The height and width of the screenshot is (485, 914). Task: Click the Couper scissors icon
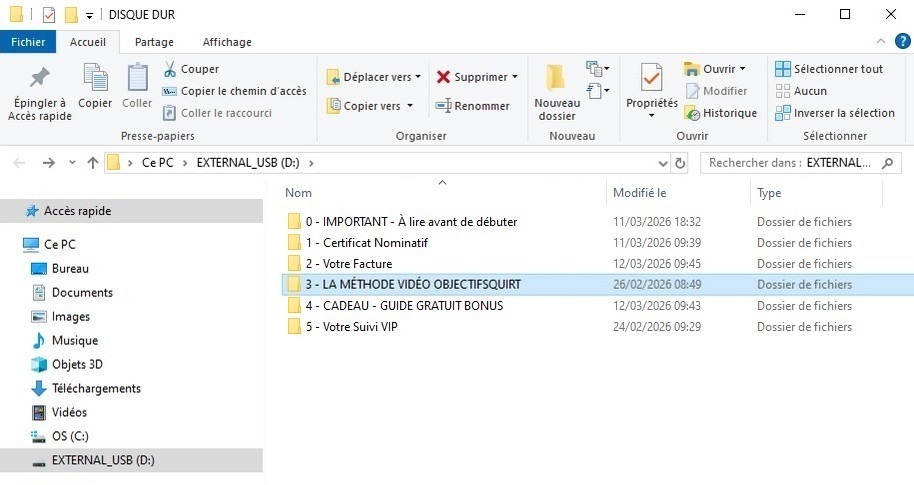170,69
